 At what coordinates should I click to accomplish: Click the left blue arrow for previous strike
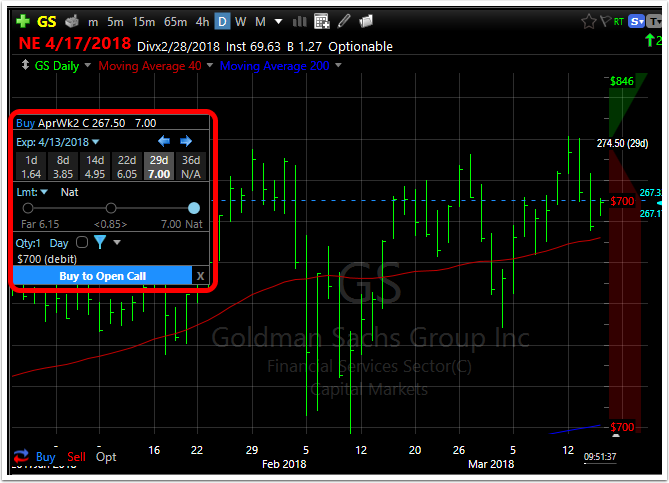(x=164, y=141)
